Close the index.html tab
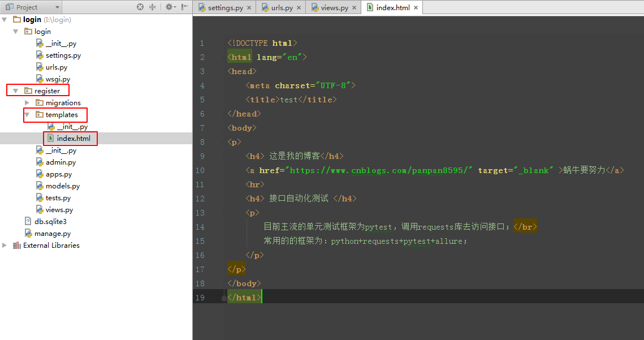Image resolution: width=644 pixels, height=340 pixels. click(x=416, y=8)
